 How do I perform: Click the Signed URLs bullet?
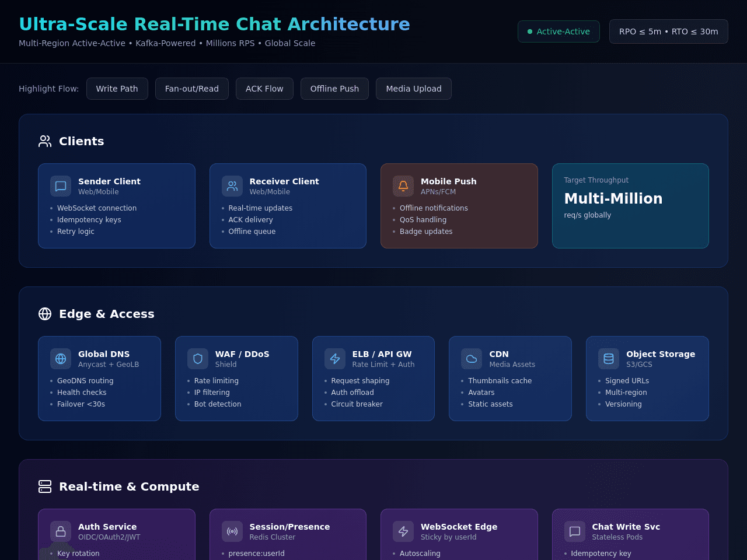(x=627, y=381)
